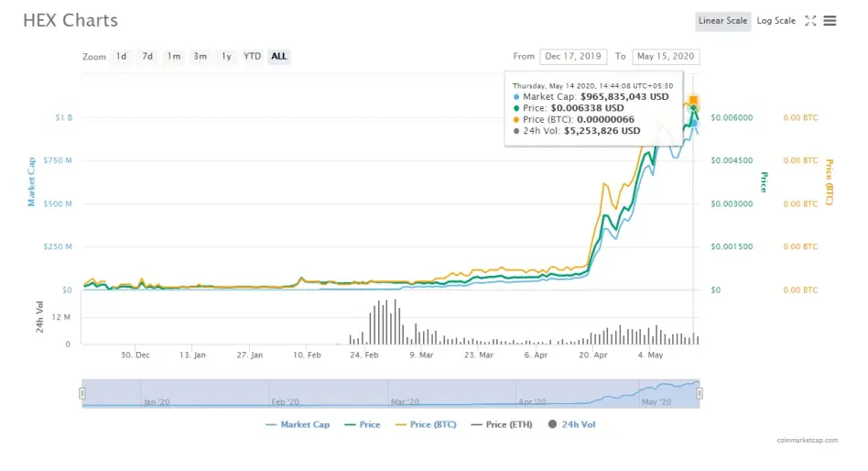Click the tooltip Price (BTC) line
The width and height of the screenshot is (868, 471).
[x=573, y=120]
